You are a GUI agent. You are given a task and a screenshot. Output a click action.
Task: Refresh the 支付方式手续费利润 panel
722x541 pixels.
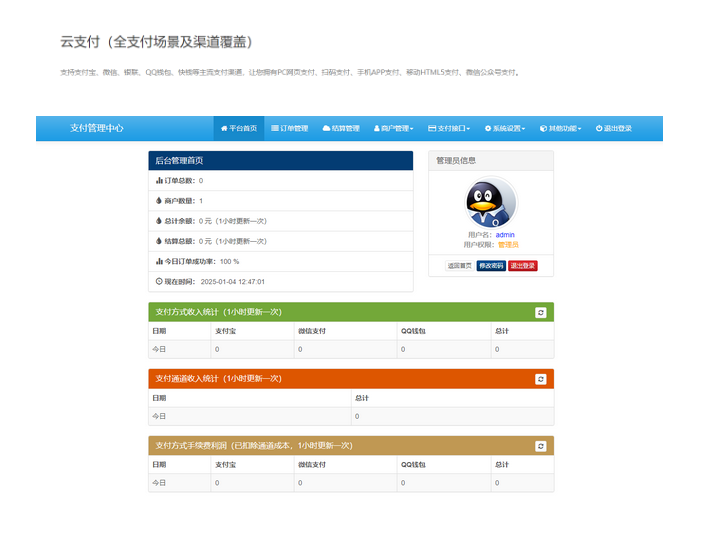[x=541, y=446]
